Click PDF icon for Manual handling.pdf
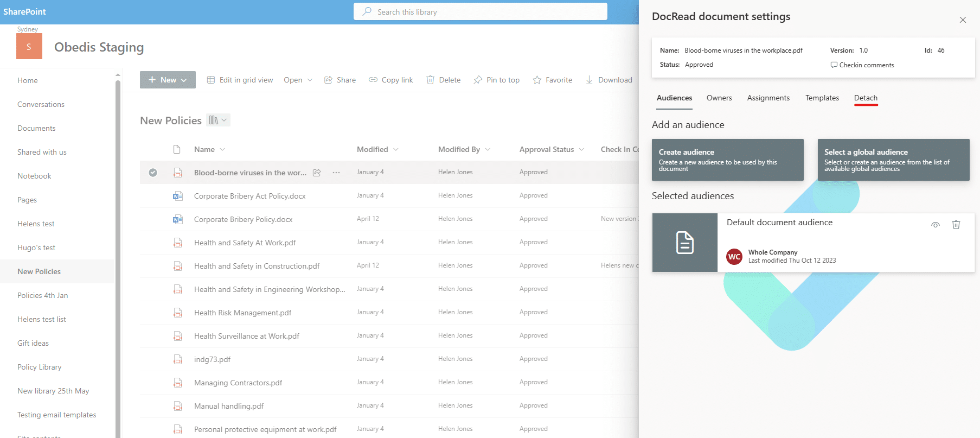Screen dimensions: 980x438 click(x=177, y=406)
